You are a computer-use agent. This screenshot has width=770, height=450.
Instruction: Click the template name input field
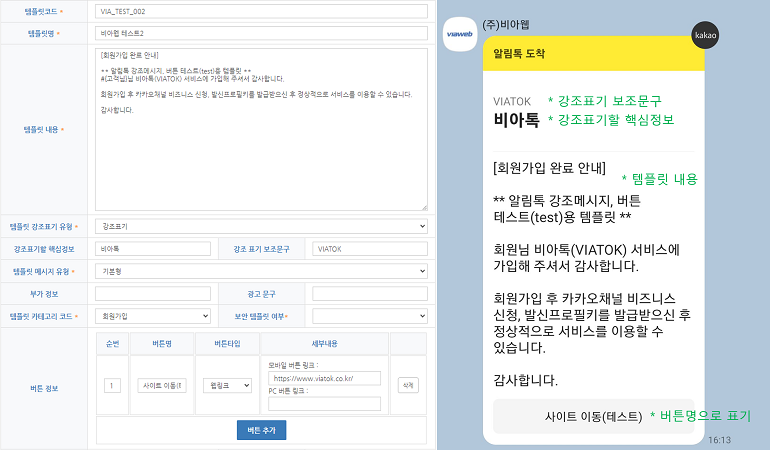coord(261,33)
